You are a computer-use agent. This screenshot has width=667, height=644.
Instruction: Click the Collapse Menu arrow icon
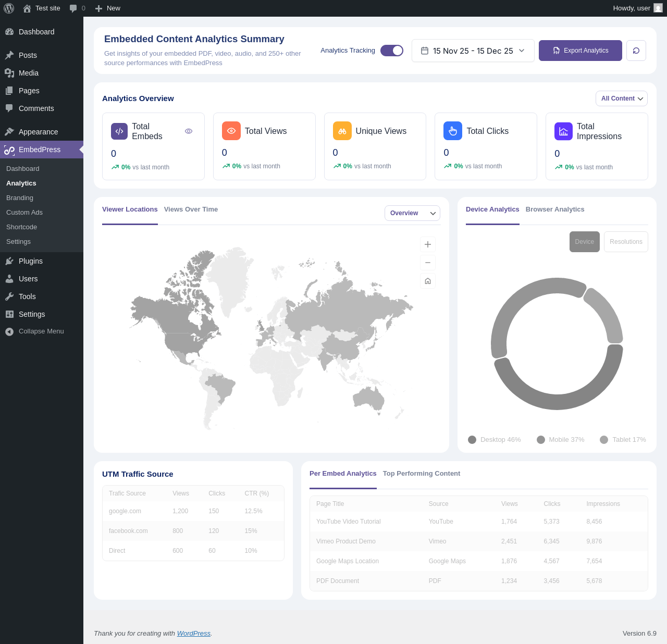[9, 332]
